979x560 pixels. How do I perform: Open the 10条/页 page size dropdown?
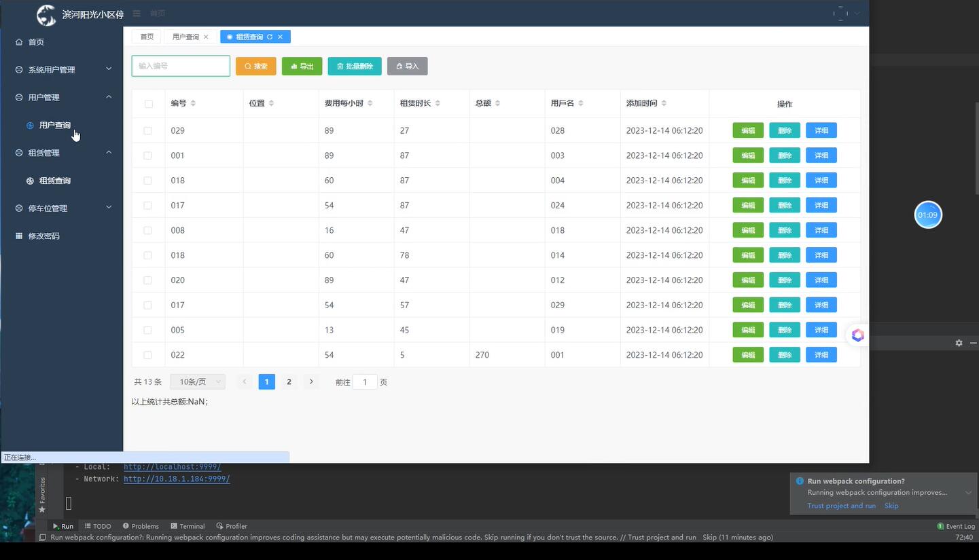[197, 382]
